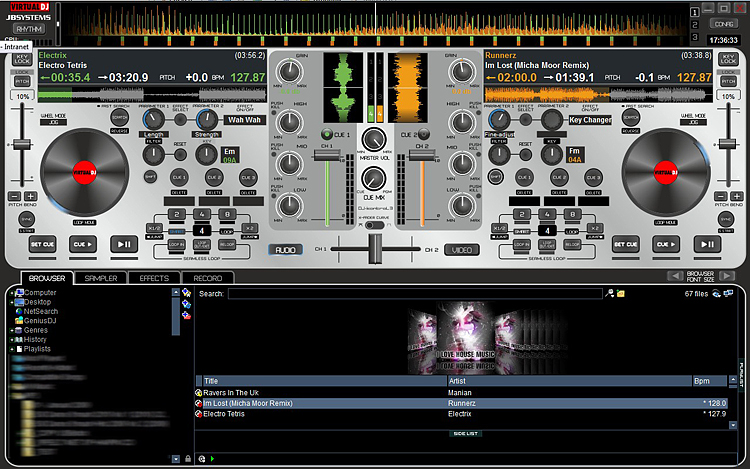The height and width of the screenshot is (469, 750).
Task: Click the filter RESET button on left deck
Action: 180,154
